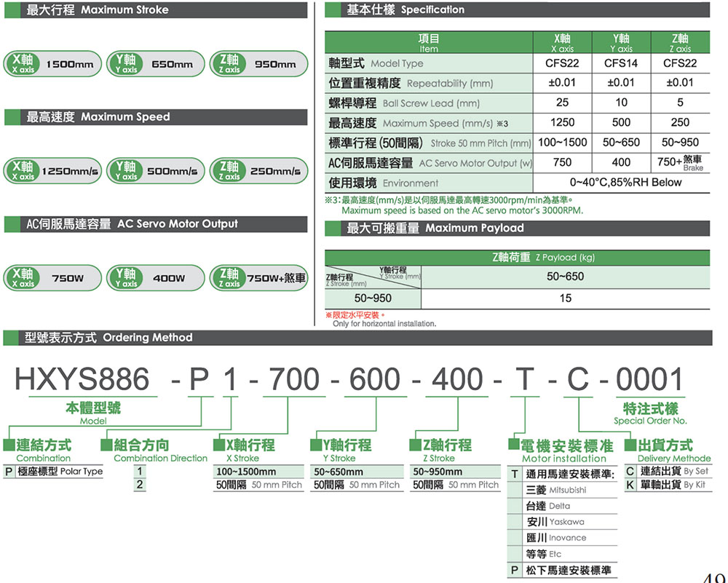
Task: Select the Y axis 500mm/s speed badge
Action: 155,170
